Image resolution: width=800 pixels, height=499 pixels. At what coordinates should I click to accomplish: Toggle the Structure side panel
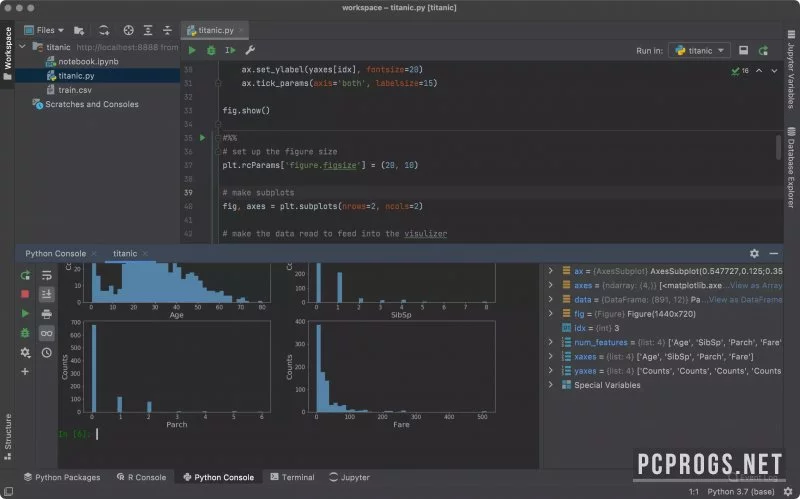coord(8,436)
